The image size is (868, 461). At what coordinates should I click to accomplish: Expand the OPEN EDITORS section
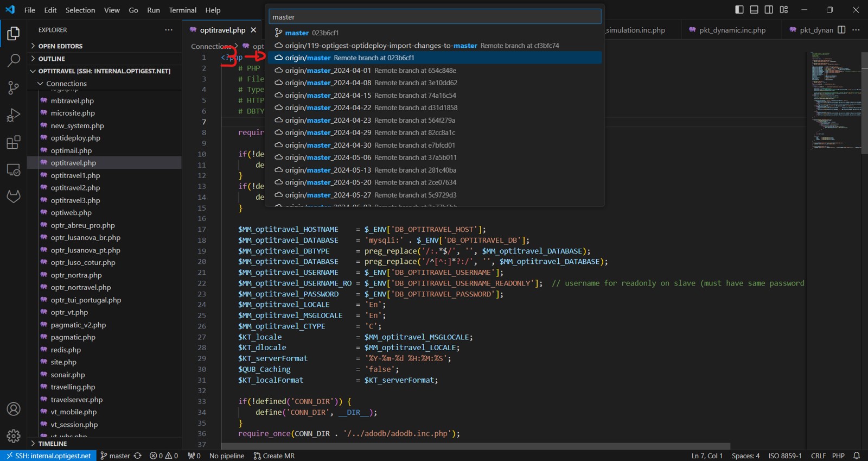pyautogui.click(x=60, y=46)
